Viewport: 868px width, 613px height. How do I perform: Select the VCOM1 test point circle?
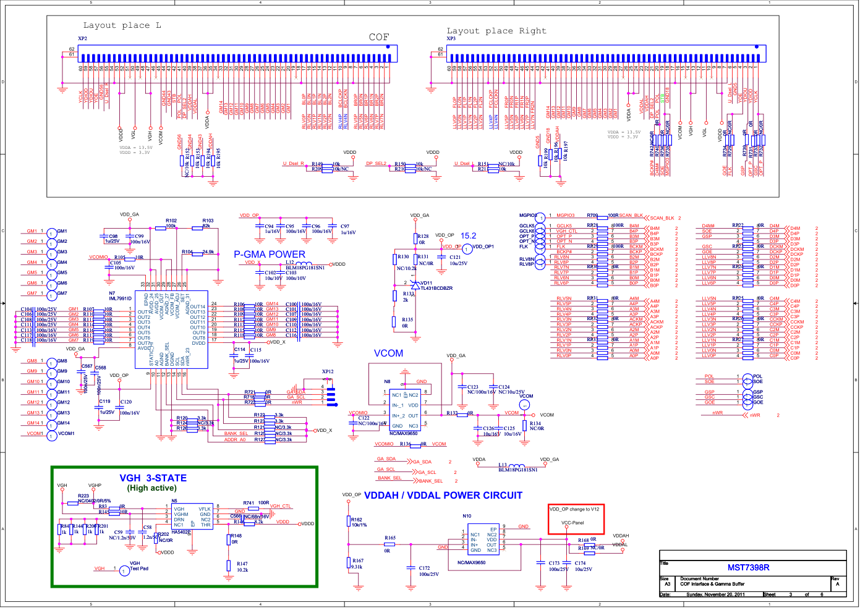[x=52, y=434]
